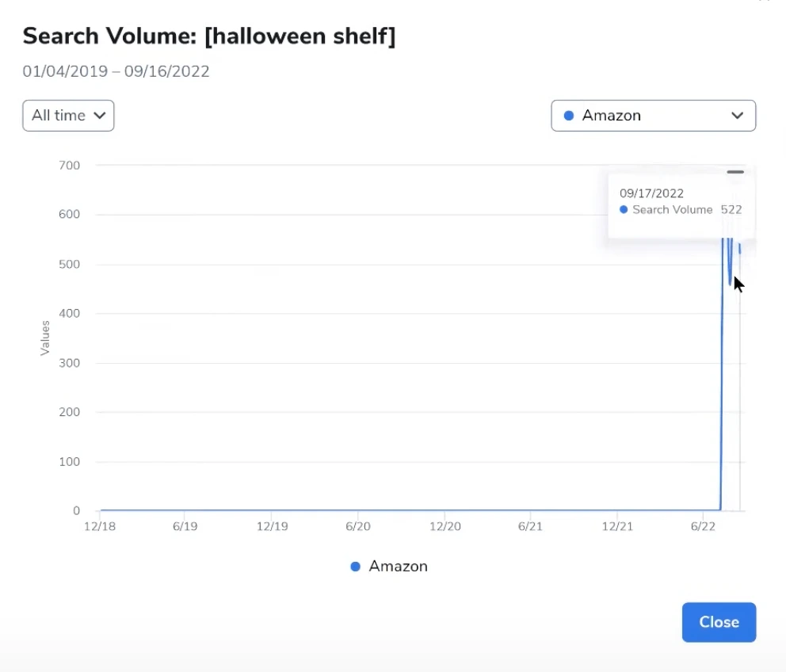This screenshot has height=672, width=786.
Task: Click the Search Volume: [halloween shelf] title
Action: point(210,36)
